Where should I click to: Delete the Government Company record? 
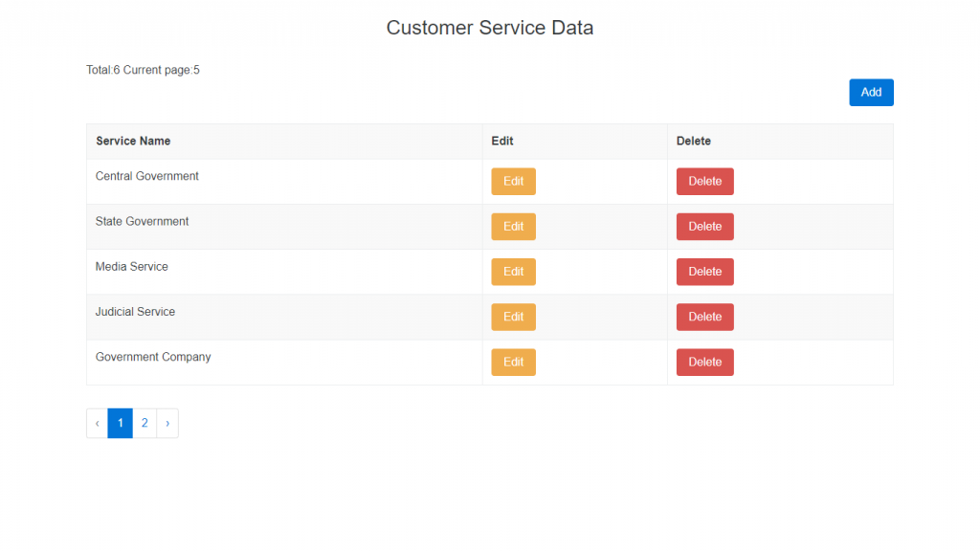click(x=704, y=362)
